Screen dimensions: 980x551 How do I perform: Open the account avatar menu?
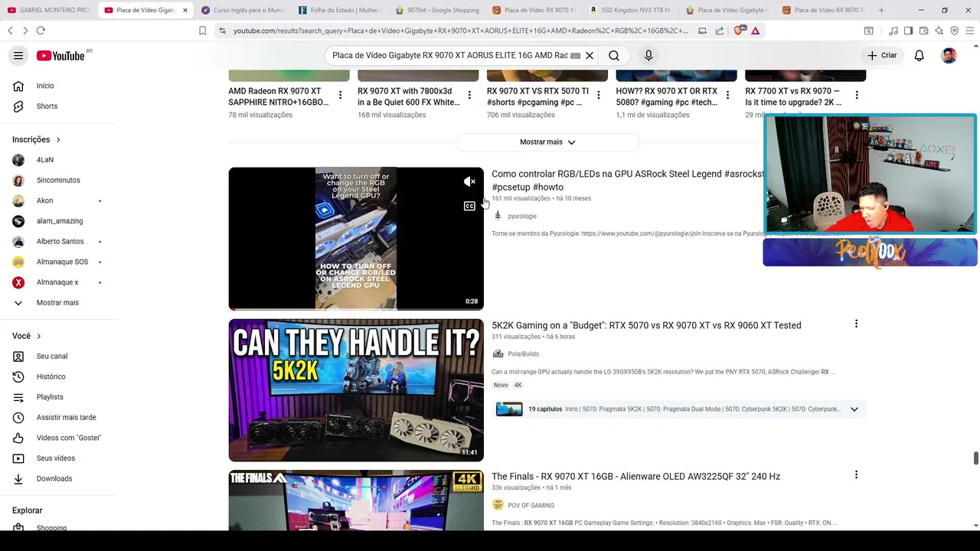pyautogui.click(x=949, y=55)
